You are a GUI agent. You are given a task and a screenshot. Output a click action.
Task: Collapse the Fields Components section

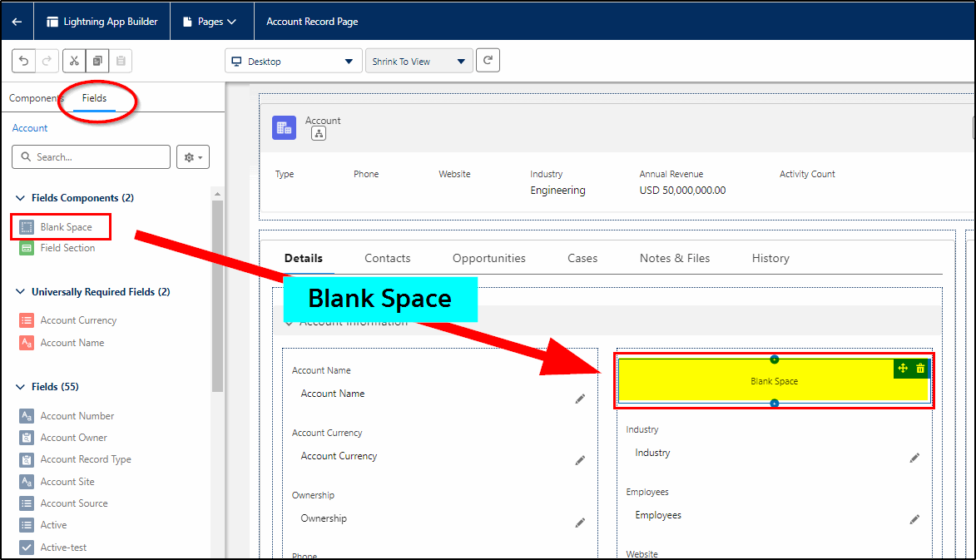(x=21, y=198)
